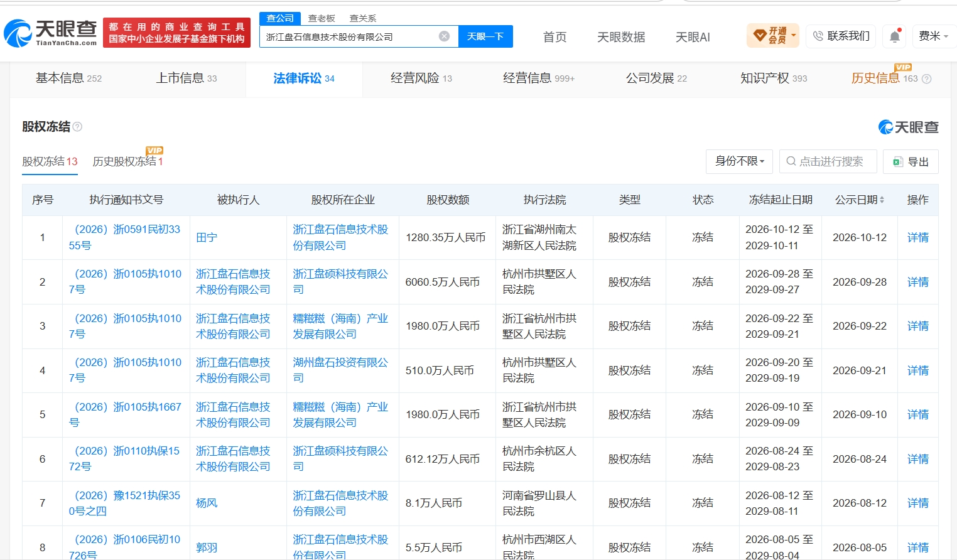The image size is (957, 560).
Task: Clear the search box text
Action: click(444, 36)
